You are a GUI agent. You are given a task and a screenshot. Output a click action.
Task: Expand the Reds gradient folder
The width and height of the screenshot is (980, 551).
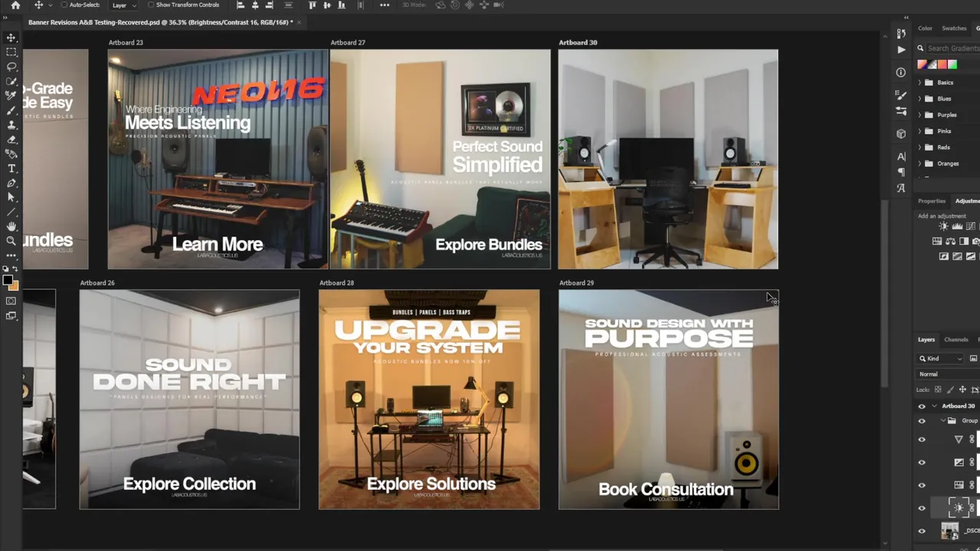921,147
